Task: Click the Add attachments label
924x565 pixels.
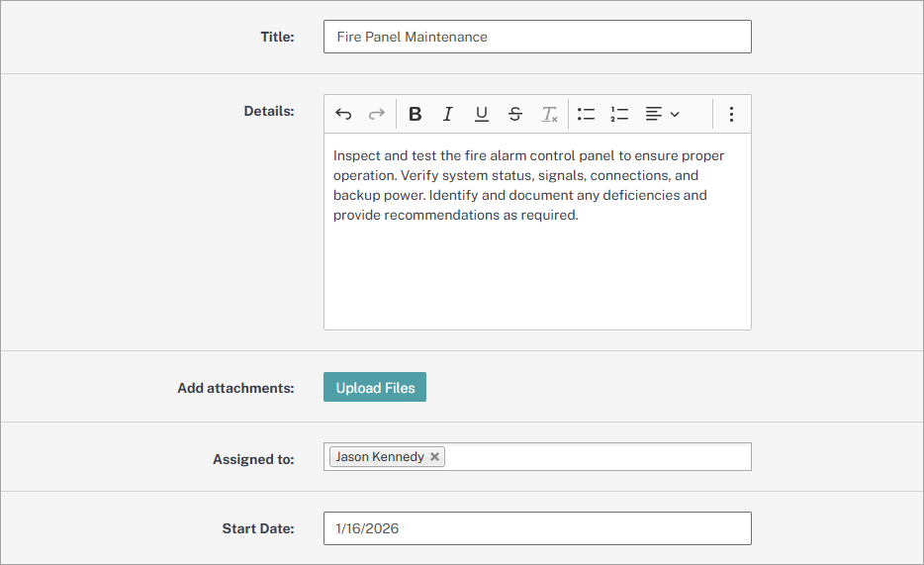Action: coord(235,388)
